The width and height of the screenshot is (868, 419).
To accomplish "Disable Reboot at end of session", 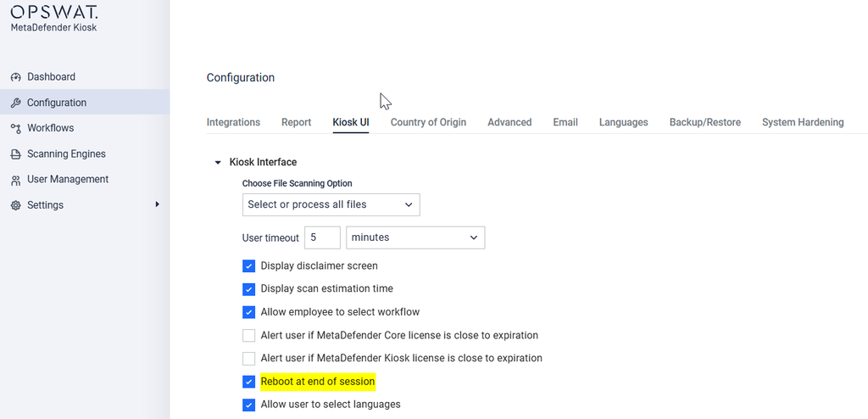I will click(x=248, y=382).
